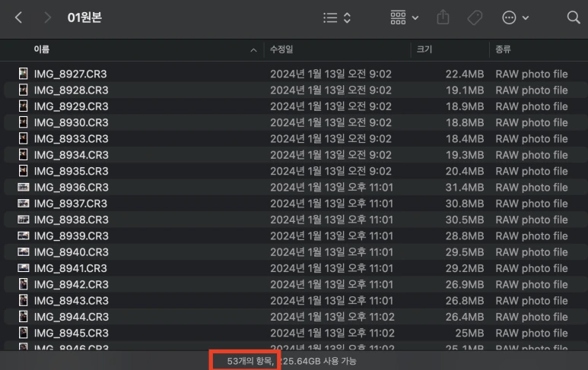Select file IMG_8929.CR3

72,106
